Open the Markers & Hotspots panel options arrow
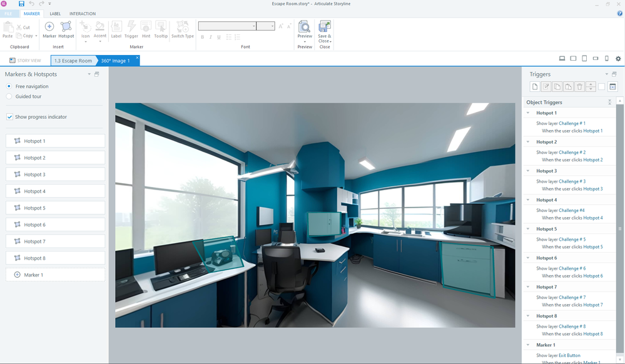Viewport: 625px width, 364px height. coord(89,74)
